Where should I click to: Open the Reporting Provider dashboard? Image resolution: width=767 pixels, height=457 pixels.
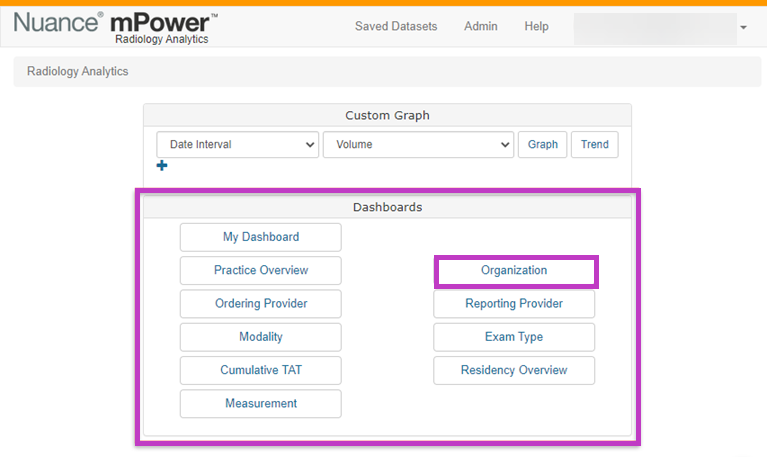tap(514, 304)
